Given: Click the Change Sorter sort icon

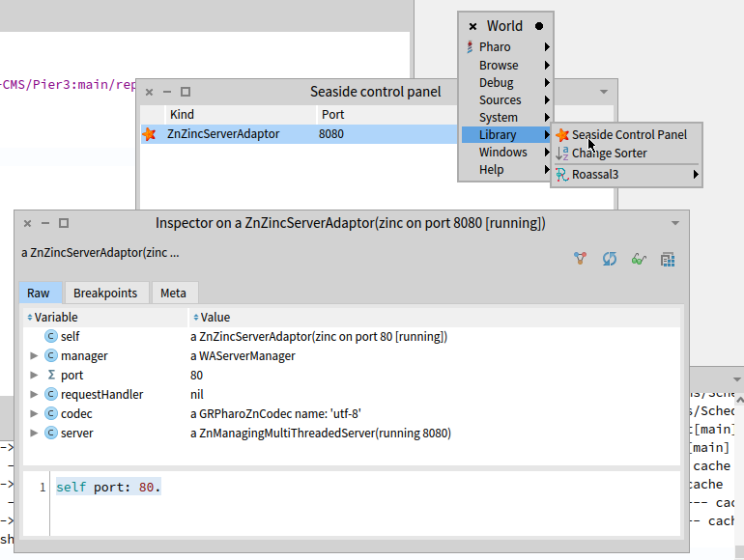Looking at the screenshot, I should tap(562, 154).
